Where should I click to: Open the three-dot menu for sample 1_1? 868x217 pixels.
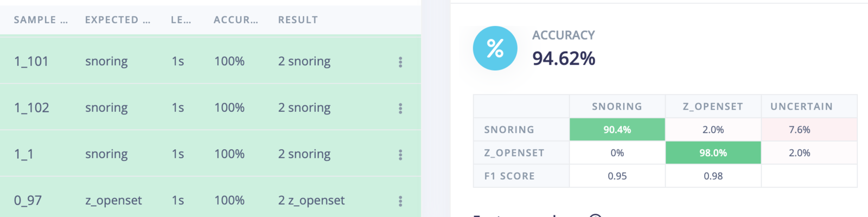coord(400,155)
